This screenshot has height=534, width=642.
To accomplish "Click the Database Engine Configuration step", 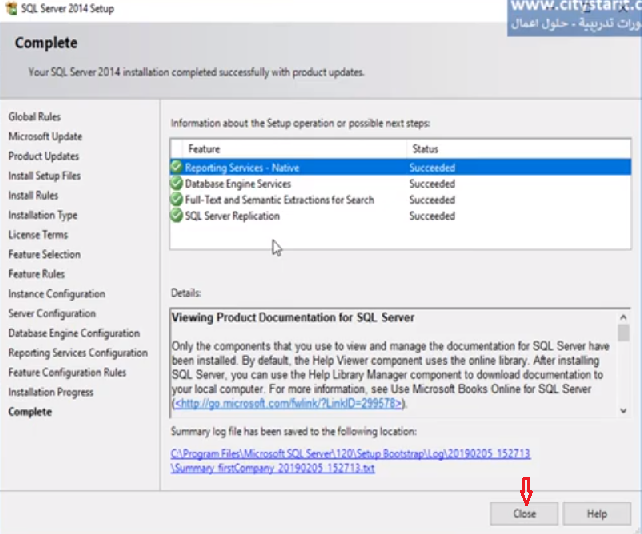I will (x=74, y=333).
